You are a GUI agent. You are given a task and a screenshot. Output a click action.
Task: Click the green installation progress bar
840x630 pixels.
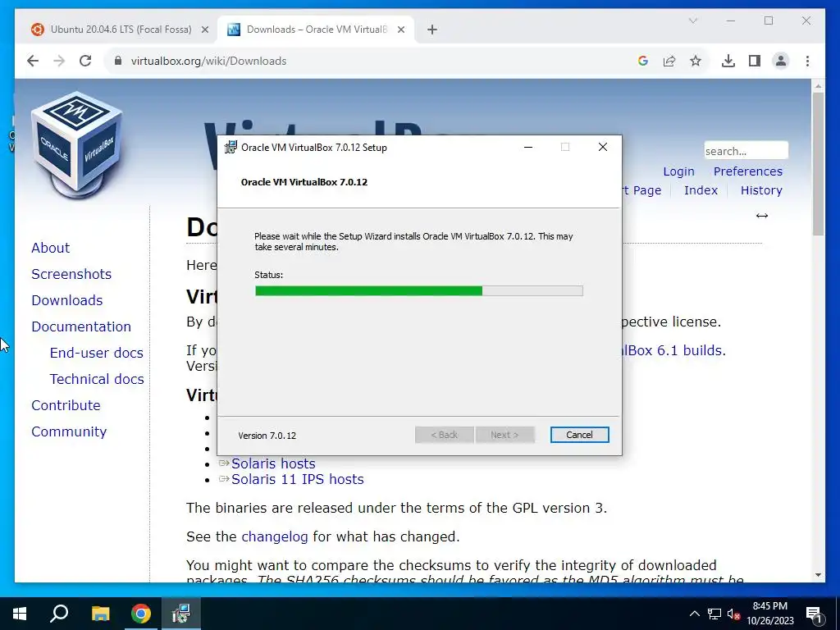419,291
